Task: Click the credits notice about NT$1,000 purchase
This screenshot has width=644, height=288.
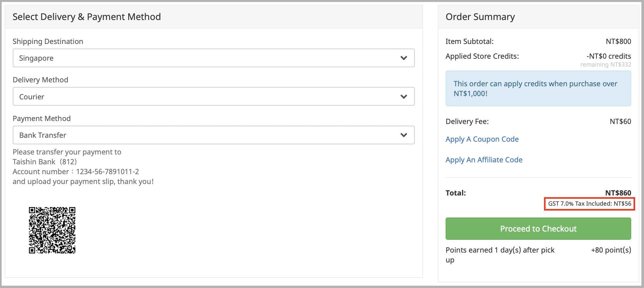Action: tap(538, 89)
